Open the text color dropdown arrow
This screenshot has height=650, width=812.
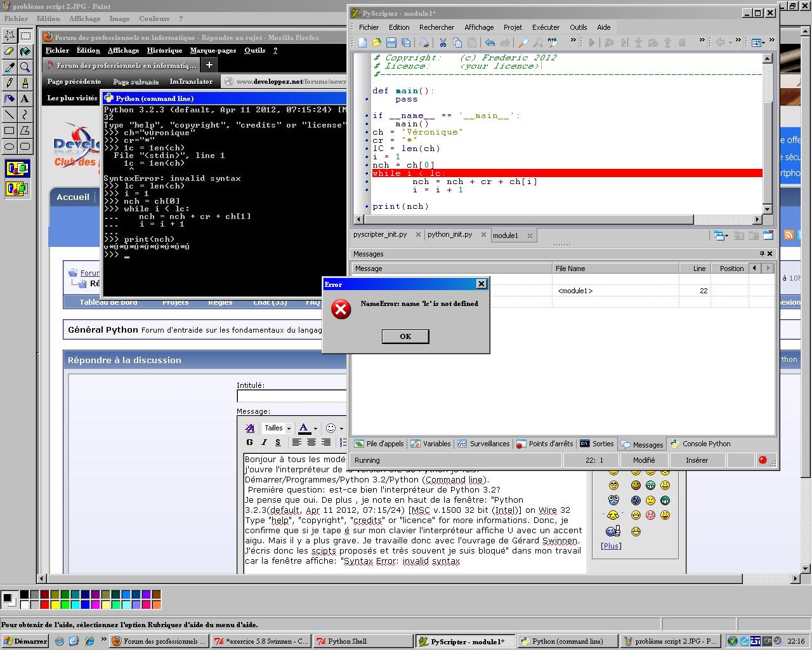tap(315, 428)
